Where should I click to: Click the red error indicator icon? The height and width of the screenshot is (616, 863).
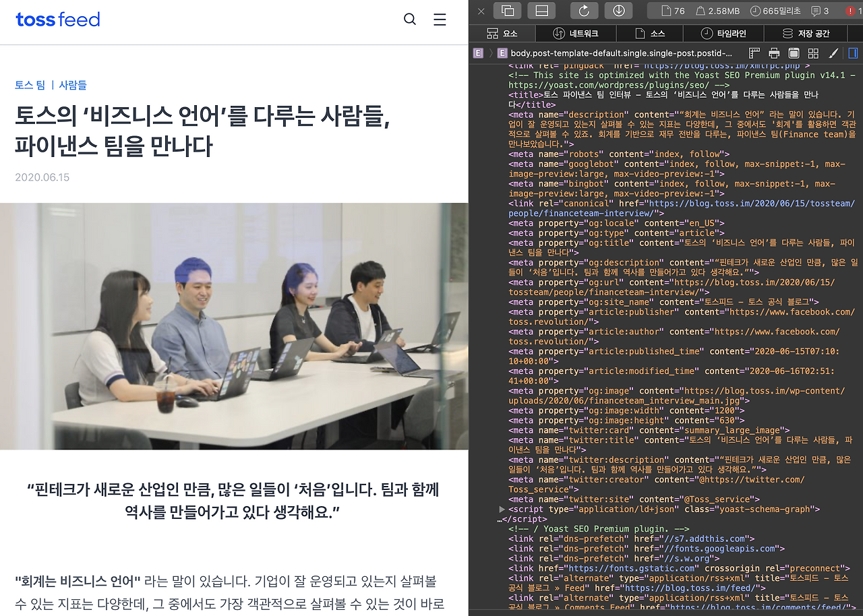pos(851,11)
